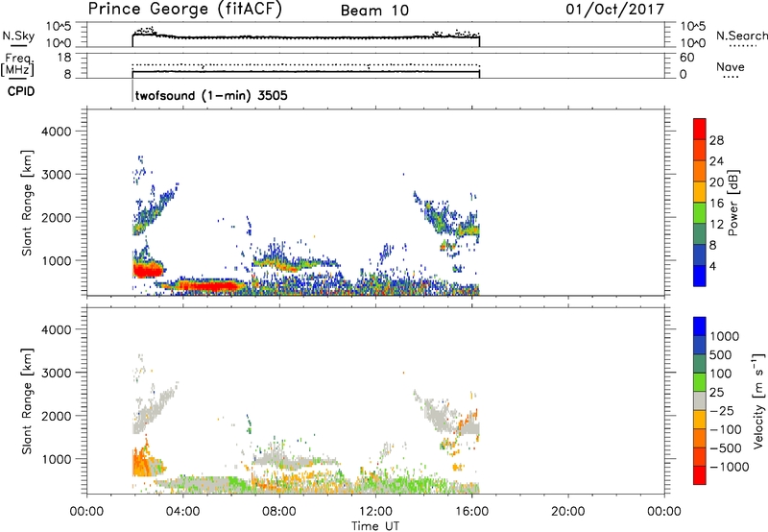Click the '60' tick on the Nave axis
This screenshot has width=768, height=532.
click(x=687, y=58)
